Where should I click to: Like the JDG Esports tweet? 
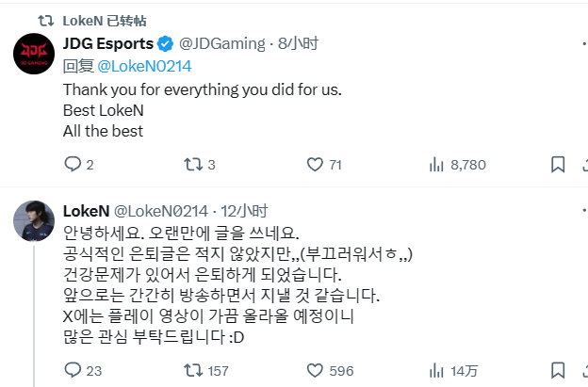coord(317,165)
